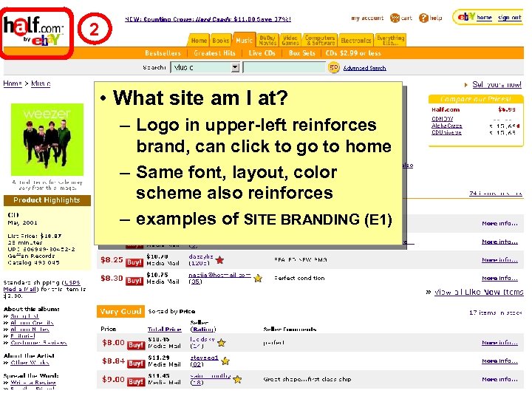Open the shopping cart icon
Viewport: 532px width, 399px height.
coord(395,18)
